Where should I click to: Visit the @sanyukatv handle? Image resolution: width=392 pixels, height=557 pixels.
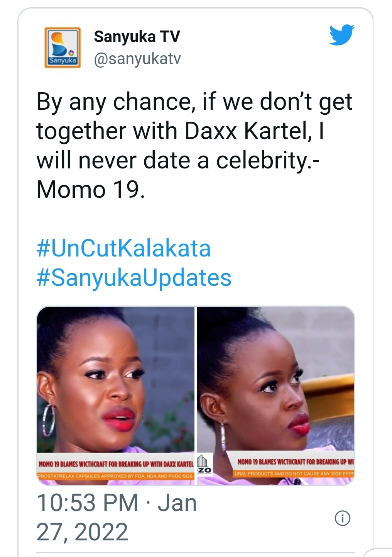[137, 59]
